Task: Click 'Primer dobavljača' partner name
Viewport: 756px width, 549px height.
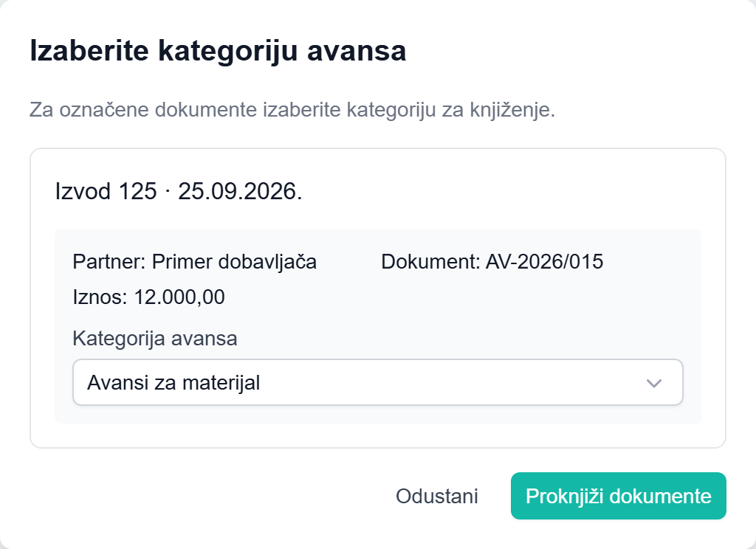Action: tap(234, 262)
